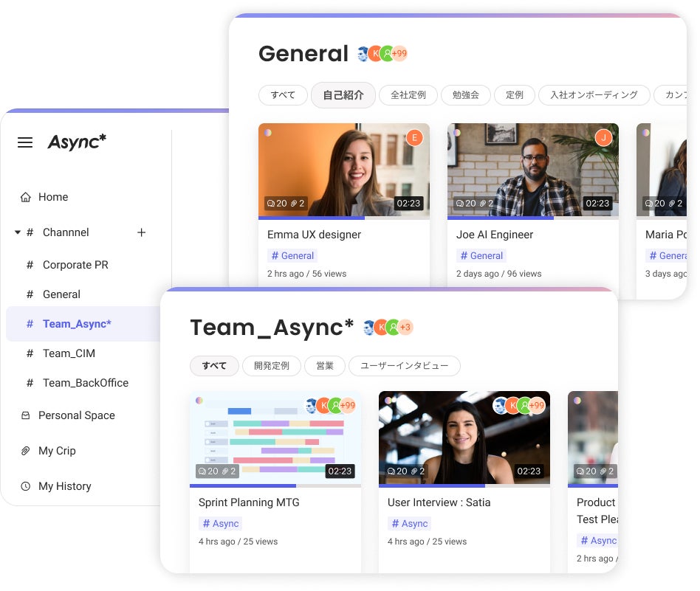Open the User Interview : Satia thumbnail
The height and width of the screenshot is (591, 700).
(464, 438)
